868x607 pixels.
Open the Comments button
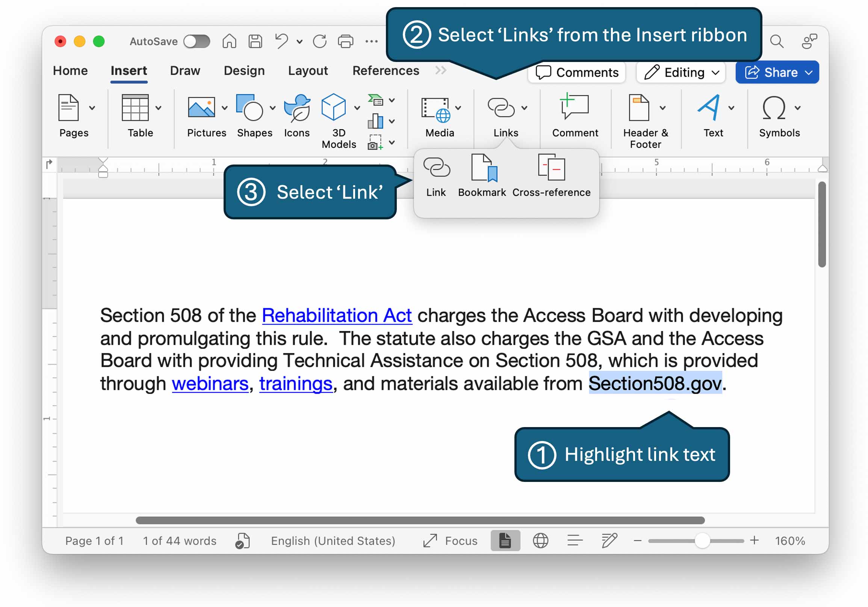(x=577, y=72)
